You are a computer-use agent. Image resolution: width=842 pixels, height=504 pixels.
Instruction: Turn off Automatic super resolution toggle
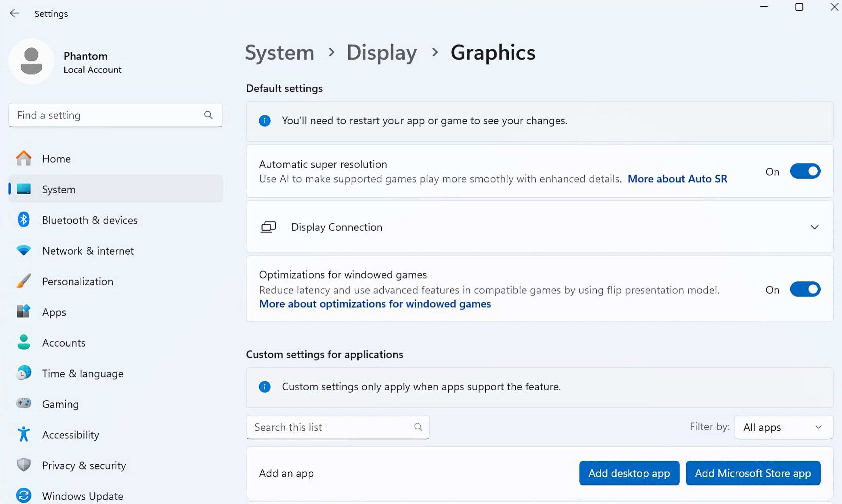pyautogui.click(x=805, y=171)
